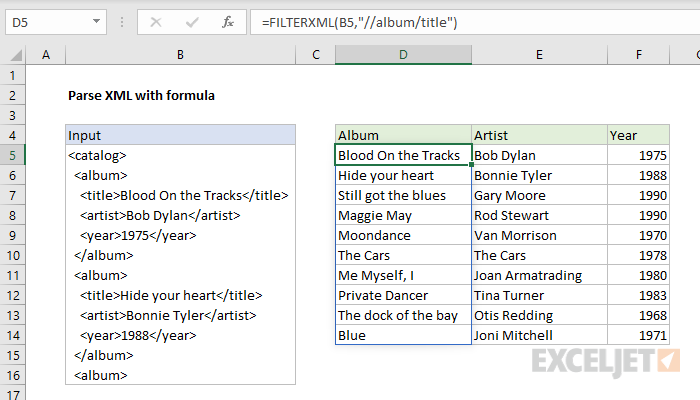
Task: Select the 'Blue' album cell
Action: point(403,335)
